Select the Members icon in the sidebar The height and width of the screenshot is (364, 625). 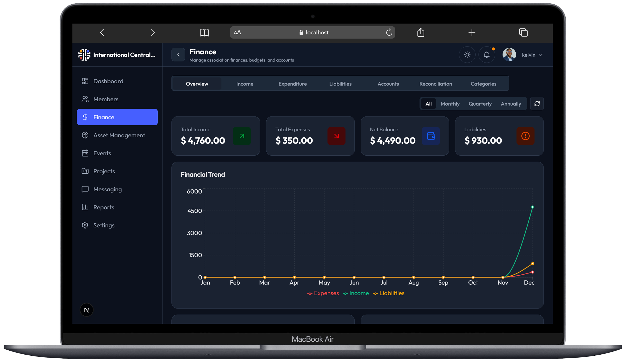coord(85,99)
